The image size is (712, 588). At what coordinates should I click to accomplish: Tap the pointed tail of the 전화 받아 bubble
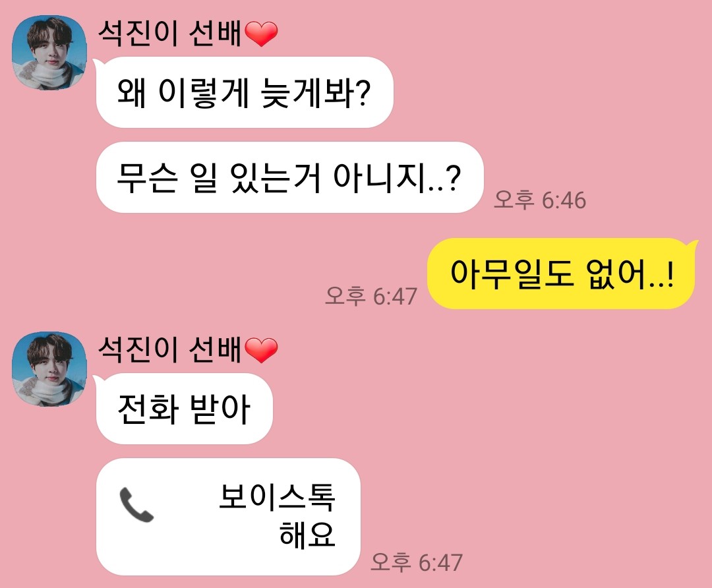click(97, 380)
